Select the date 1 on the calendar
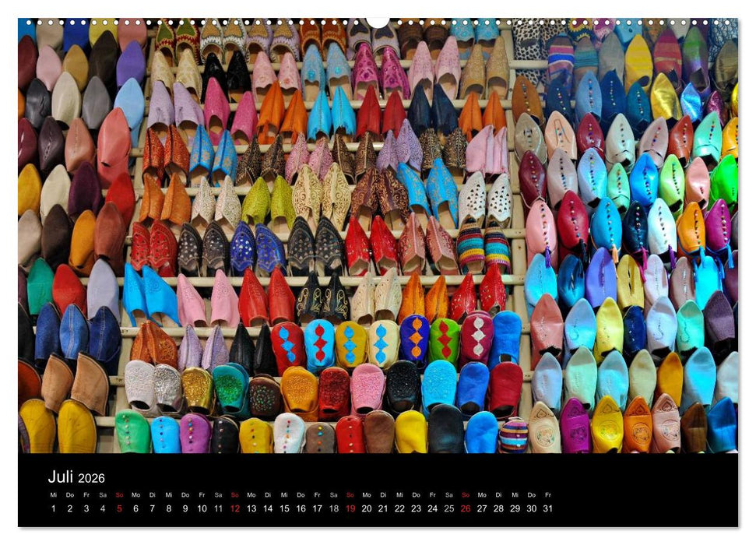The width and height of the screenshot is (756, 545). pos(51,508)
